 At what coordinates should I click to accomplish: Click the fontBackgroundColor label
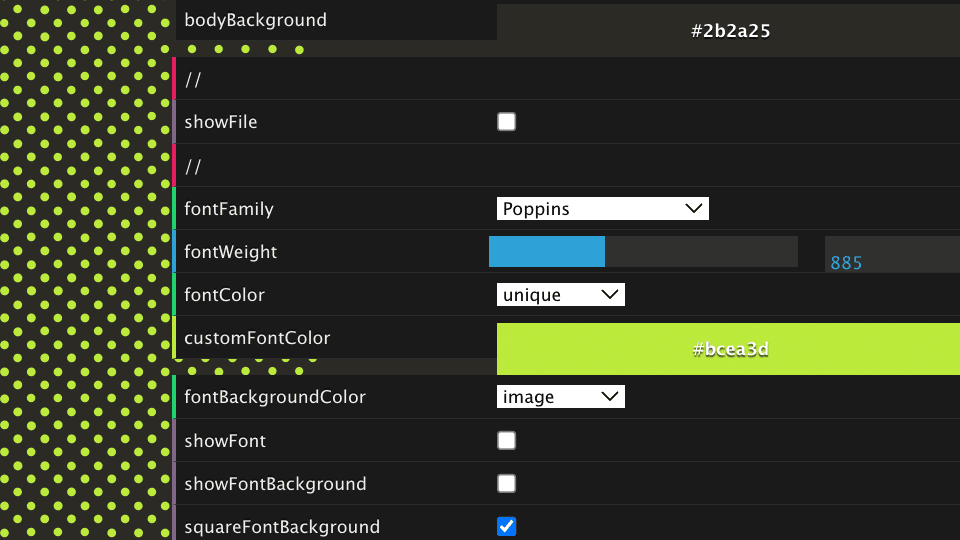[275, 397]
